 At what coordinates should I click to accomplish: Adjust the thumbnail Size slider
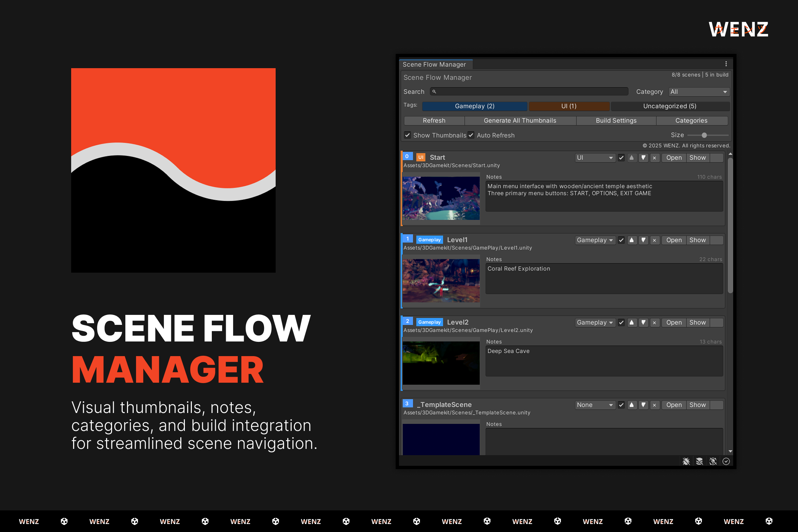(x=708, y=135)
